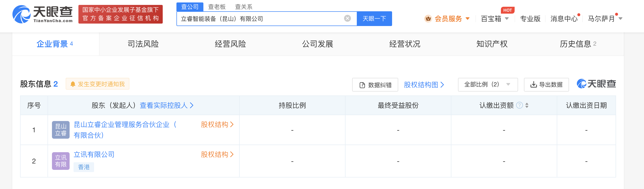Click the 认缴出资额 help question icon
This screenshot has height=189, width=644.
pyautogui.click(x=519, y=105)
